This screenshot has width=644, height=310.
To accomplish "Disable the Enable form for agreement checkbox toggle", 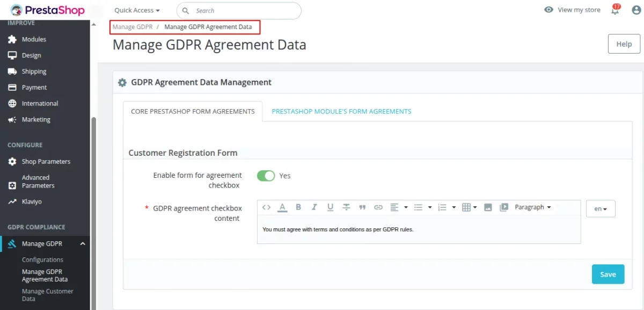I will tap(266, 176).
